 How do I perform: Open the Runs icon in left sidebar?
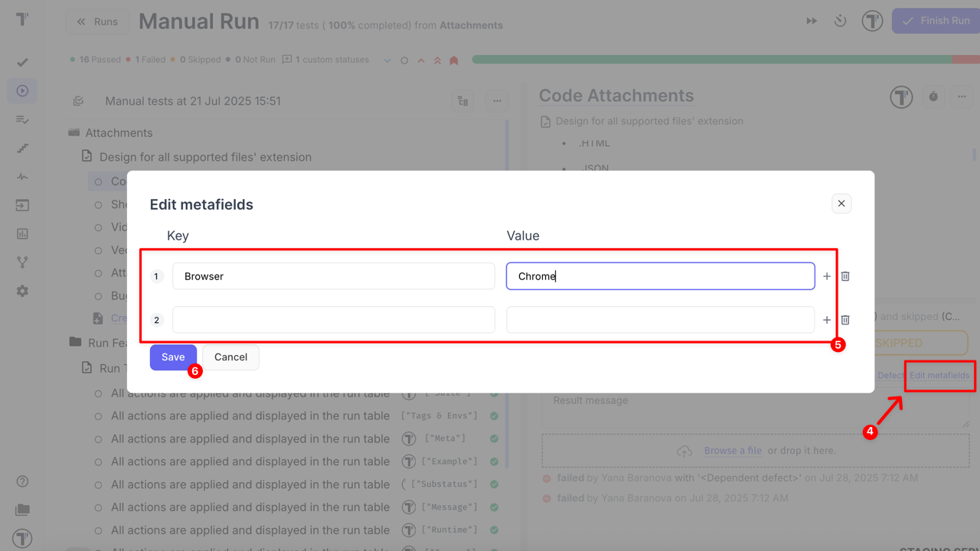point(22,91)
